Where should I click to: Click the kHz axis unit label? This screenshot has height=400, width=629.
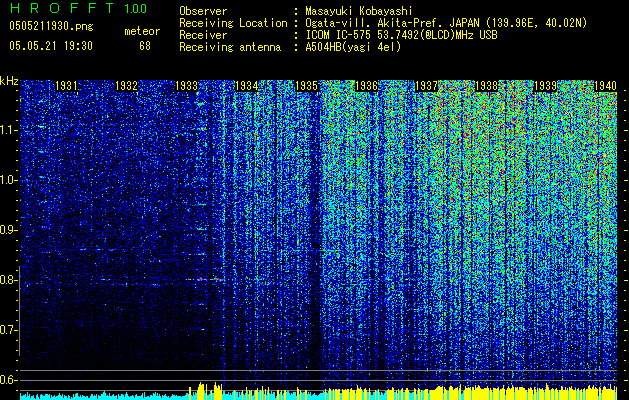(x=9, y=81)
